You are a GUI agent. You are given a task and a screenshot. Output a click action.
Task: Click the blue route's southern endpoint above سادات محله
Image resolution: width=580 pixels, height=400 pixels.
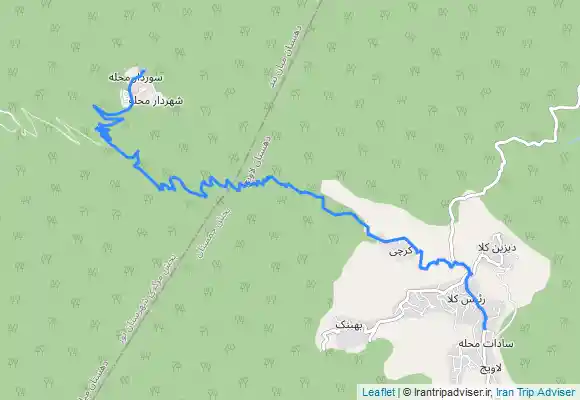(485, 329)
